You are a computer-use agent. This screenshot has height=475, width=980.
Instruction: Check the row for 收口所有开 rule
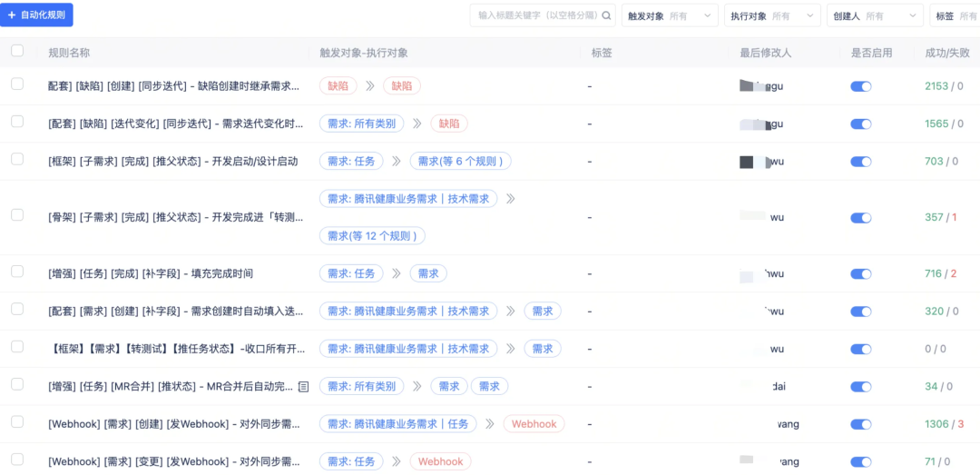(x=17, y=346)
